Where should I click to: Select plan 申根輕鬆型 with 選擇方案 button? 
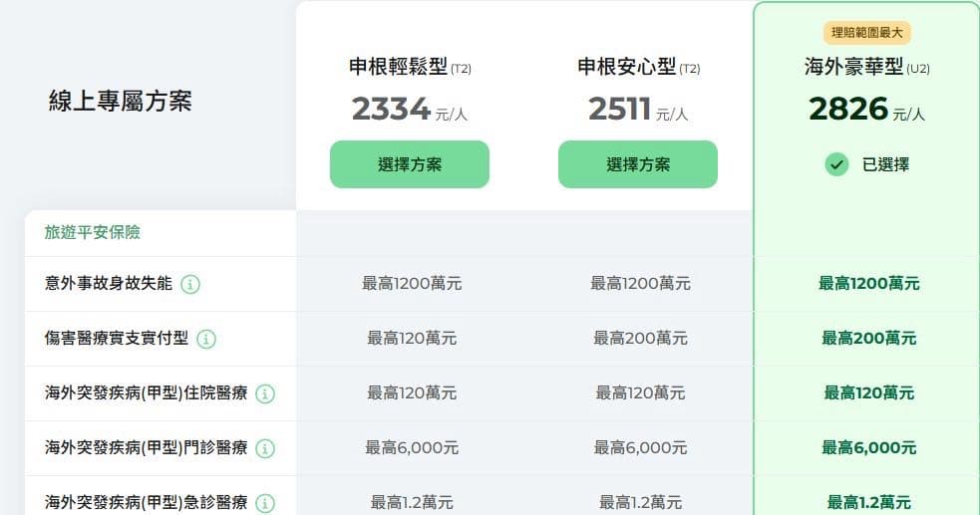click(410, 164)
